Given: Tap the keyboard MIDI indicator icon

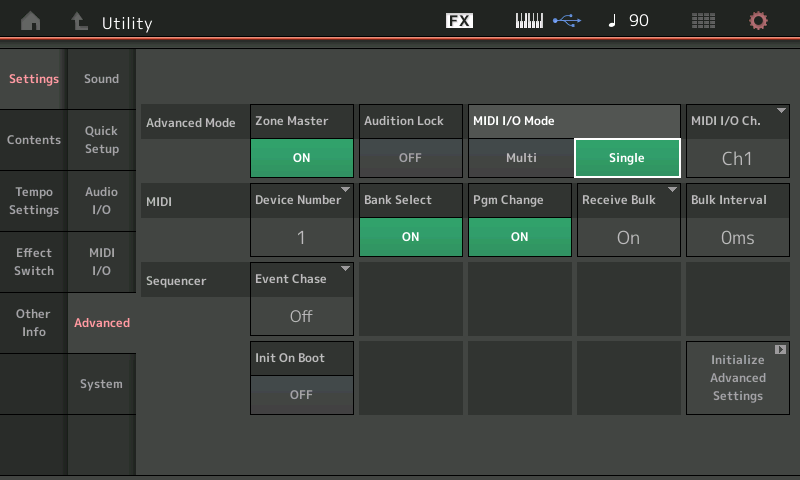Looking at the screenshot, I should [x=529, y=21].
